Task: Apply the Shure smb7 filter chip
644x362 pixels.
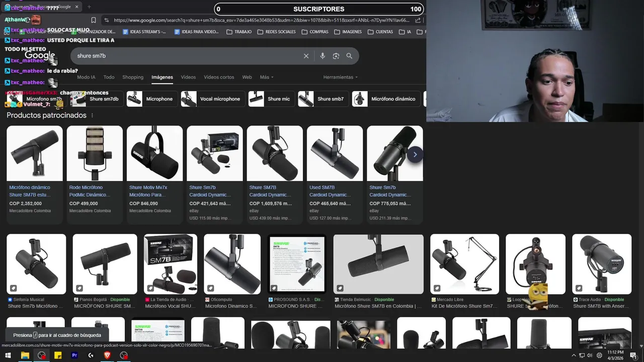Action: 323,99
